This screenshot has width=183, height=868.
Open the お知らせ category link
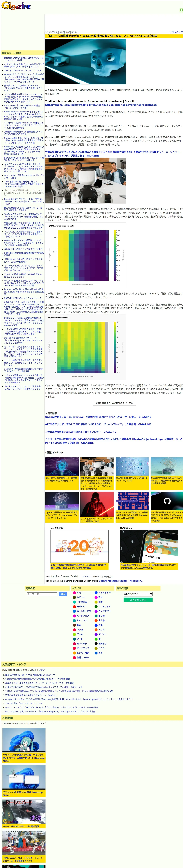coord(102,644)
